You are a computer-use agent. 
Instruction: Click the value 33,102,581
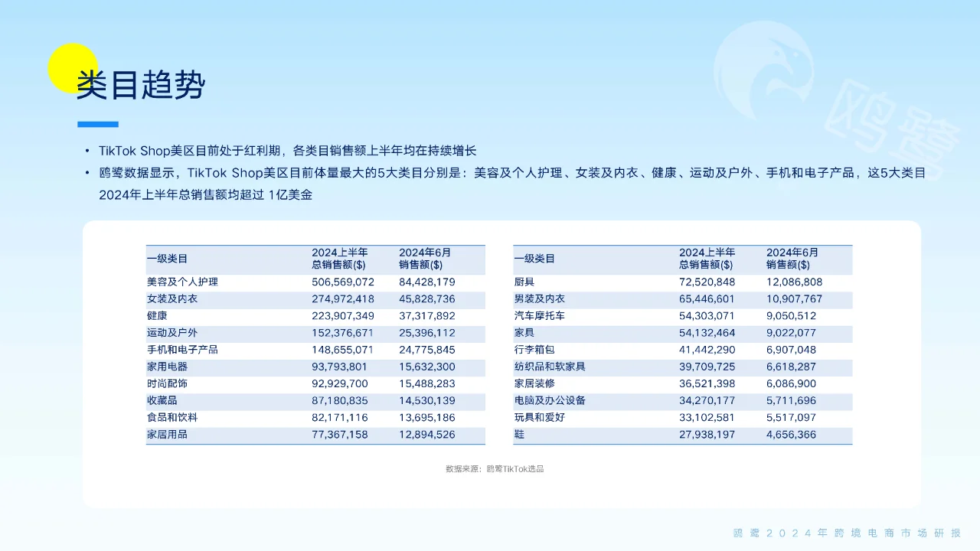(x=707, y=418)
